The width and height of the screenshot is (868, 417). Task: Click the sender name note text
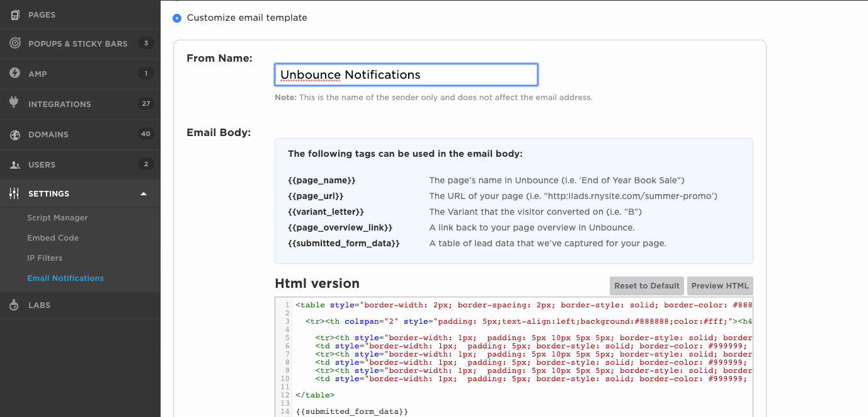click(x=433, y=98)
